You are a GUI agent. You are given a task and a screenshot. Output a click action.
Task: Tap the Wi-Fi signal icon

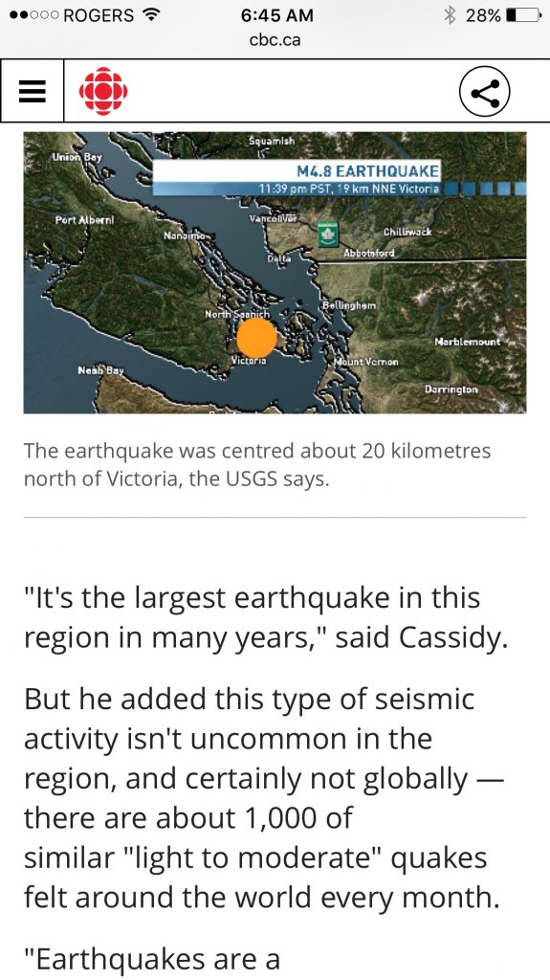pyautogui.click(x=149, y=15)
